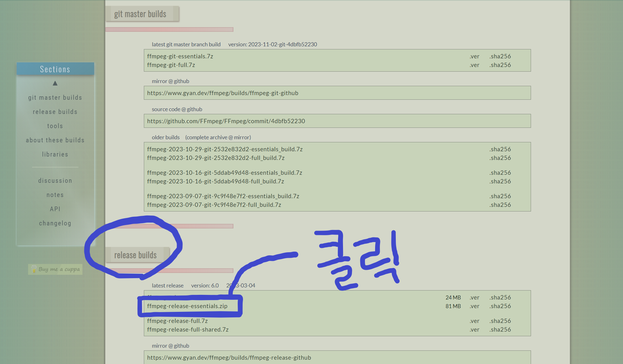Image resolution: width=623 pixels, height=364 pixels.
Task: Download ffmpeg-git-essentials.7z
Action: click(x=180, y=56)
